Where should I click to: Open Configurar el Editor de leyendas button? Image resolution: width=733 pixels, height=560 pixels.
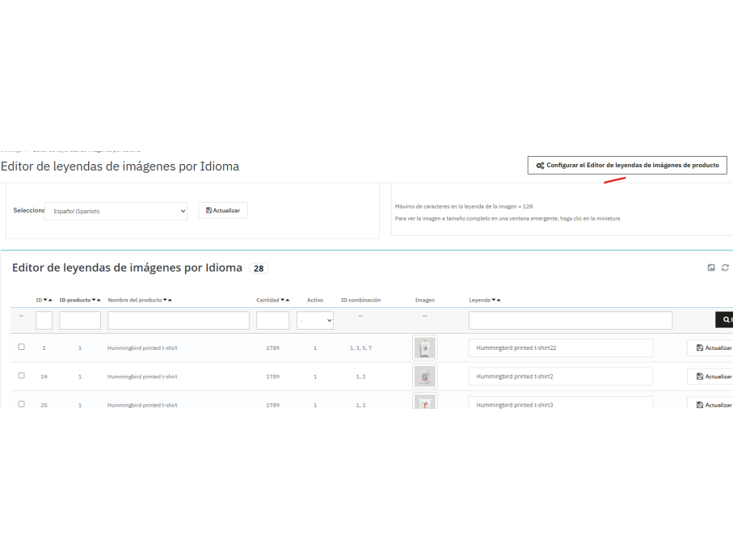[x=627, y=165]
